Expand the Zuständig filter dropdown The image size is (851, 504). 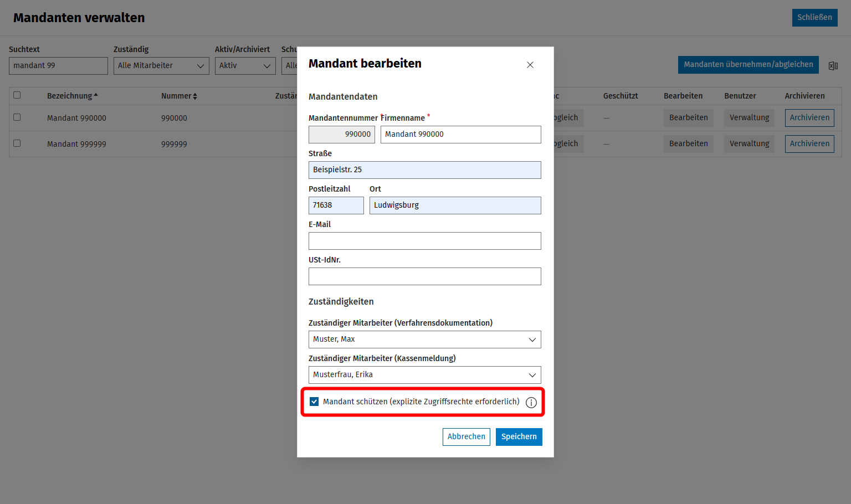161,66
